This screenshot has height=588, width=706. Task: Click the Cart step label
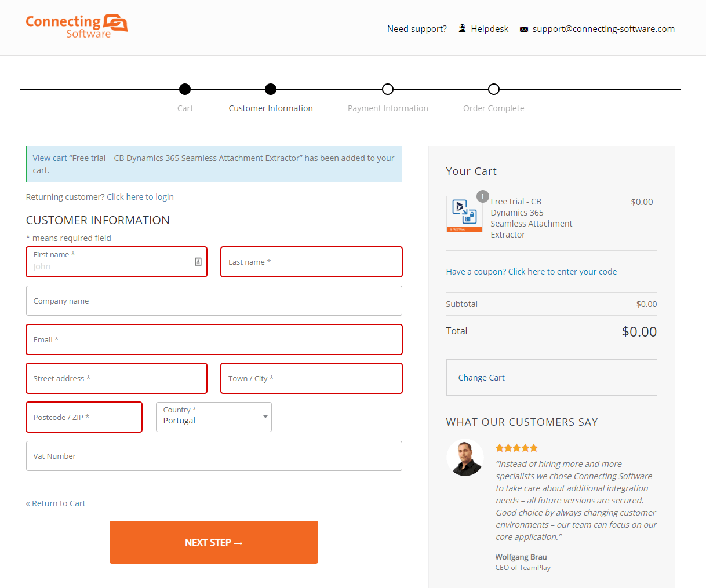185,108
